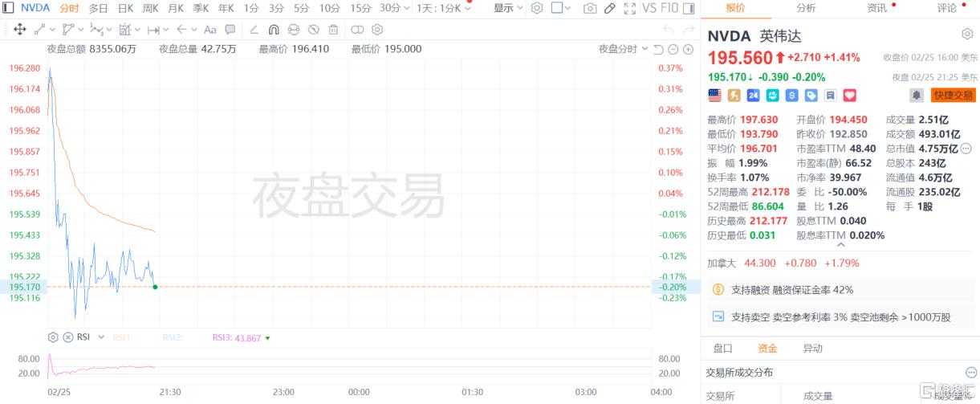980x404 pixels.
Task: Select the eraser/edit pen icon in top toolbar
Action: [609, 8]
